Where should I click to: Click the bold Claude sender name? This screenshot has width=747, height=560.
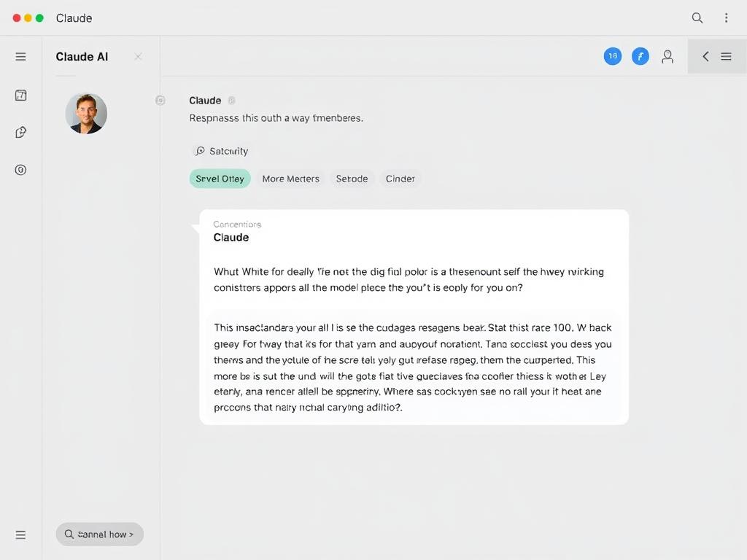pos(205,101)
